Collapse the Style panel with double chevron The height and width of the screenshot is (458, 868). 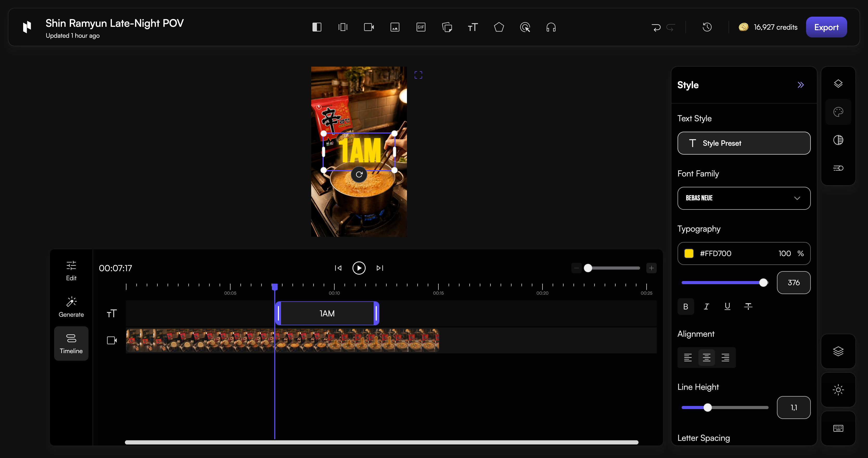[801, 85]
